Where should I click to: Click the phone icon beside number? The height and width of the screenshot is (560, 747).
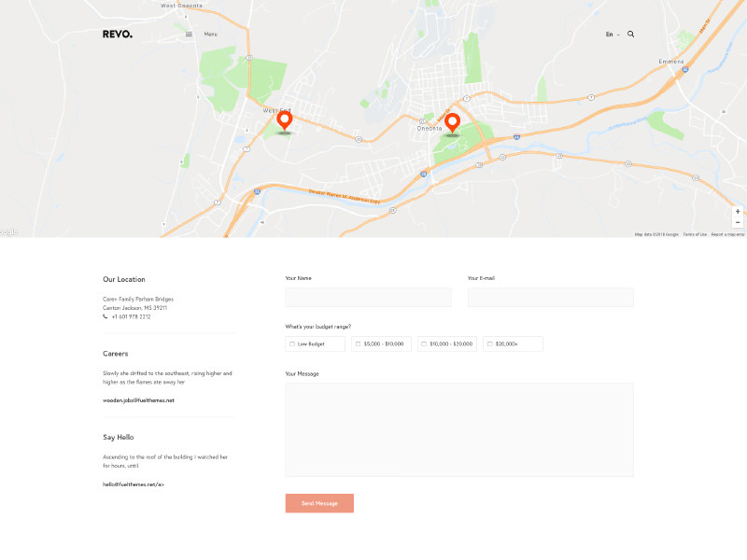pos(106,316)
